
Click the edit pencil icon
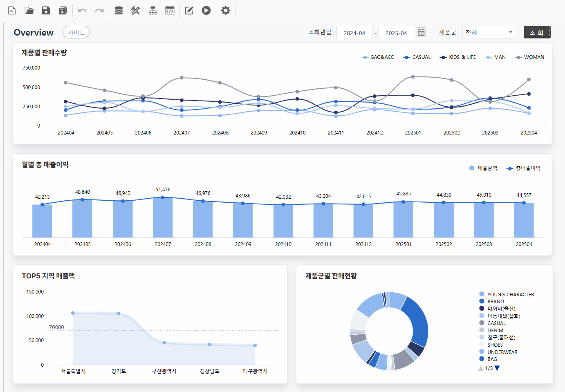189,11
